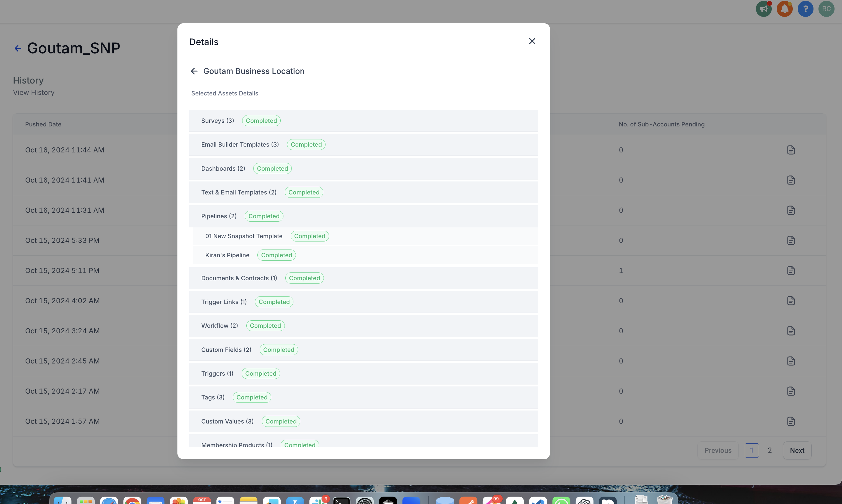This screenshot has height=504, width=842.
Task: Expand the Workflow (2) row
Action: click(x=219, y=326)
